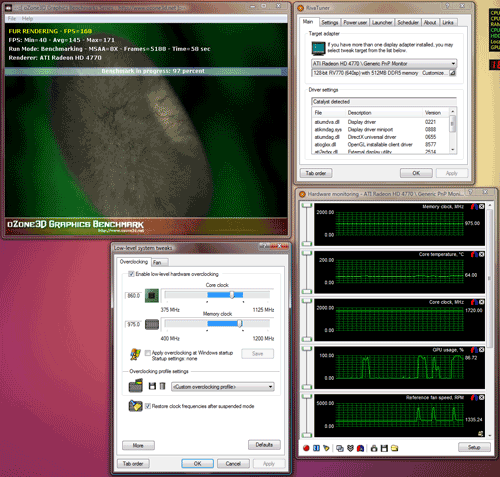Image resolution: width=500 pixels, height=477 pixels.
Task: Click the magnet icon on Reference fan speed graph
Action: tap(474, 397)
